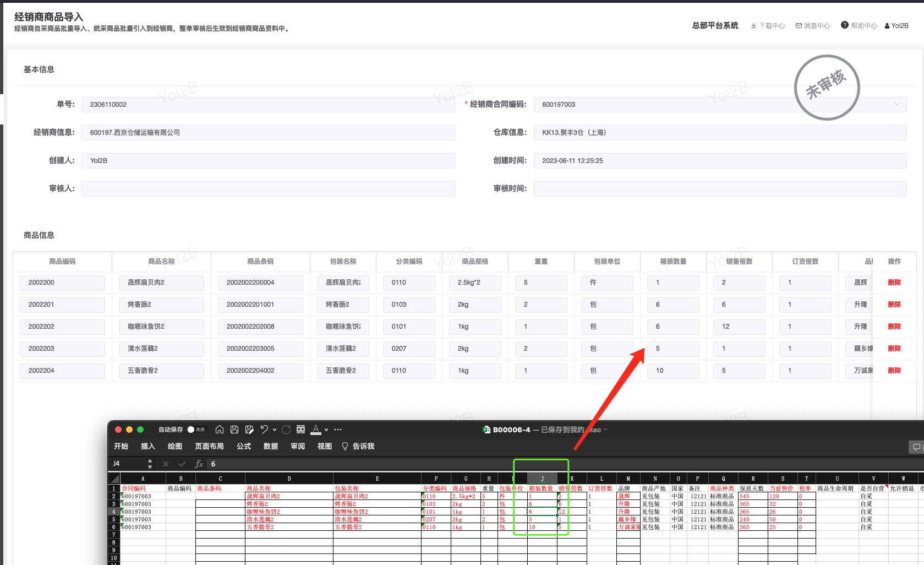
Task: Open the more options ellipsis in Excel
Action: click(338, 430)
